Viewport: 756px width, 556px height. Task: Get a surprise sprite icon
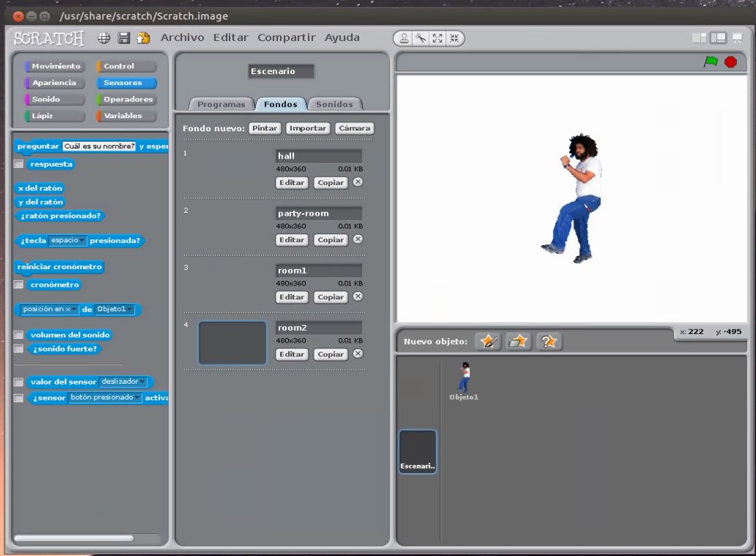[549, 342]
